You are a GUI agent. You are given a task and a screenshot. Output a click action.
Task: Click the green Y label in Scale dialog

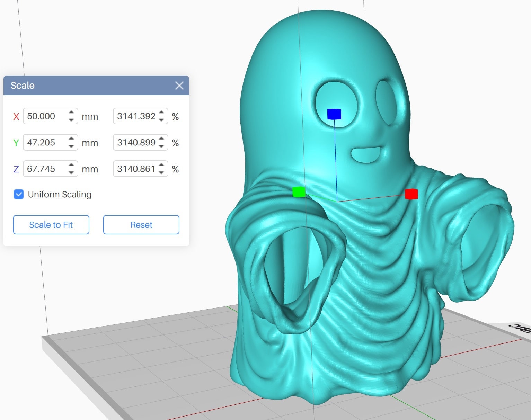coord(16,143)
